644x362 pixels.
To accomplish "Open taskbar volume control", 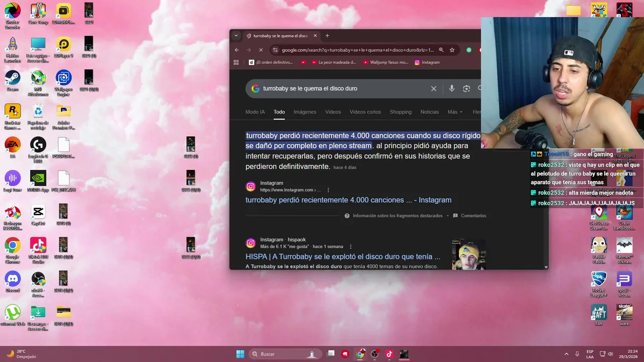I will (610, 354).
